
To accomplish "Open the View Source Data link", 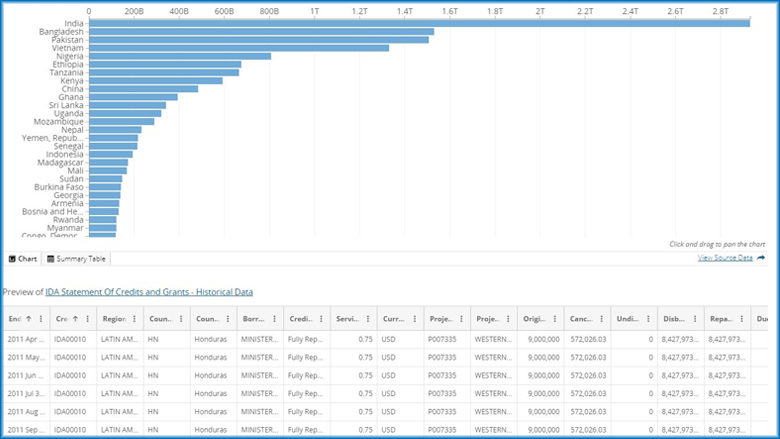I will pos(725,258).
